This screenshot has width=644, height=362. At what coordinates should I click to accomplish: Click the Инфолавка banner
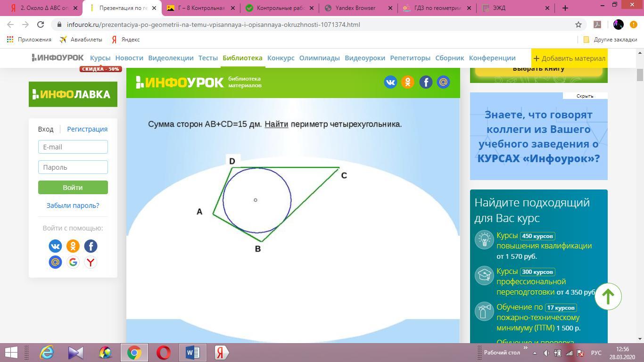(x=73, y=94)
